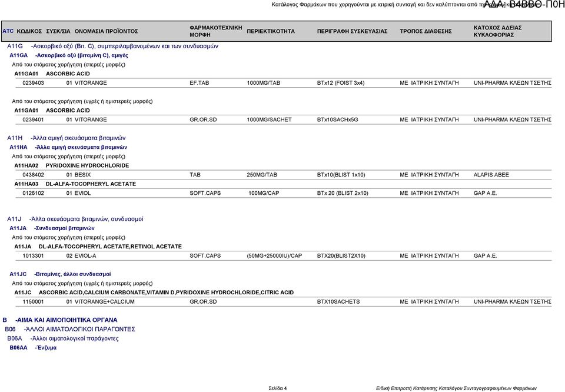Click packaging BTx 20 (BLIST 2x10)
Viewport: 565px width, 392px height.
pyautogui.click(x=343, y=193)
